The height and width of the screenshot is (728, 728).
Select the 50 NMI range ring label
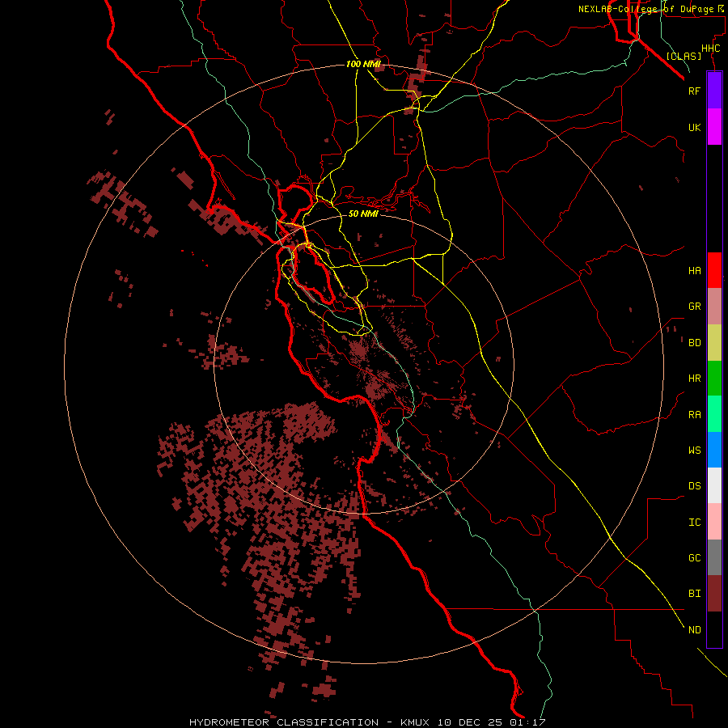point(363,214)
